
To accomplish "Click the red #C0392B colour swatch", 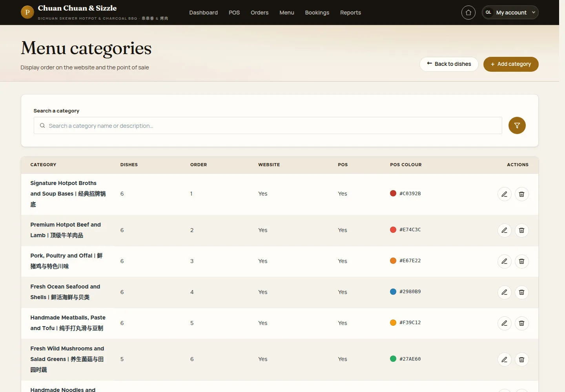I will [x=393, y=193].
